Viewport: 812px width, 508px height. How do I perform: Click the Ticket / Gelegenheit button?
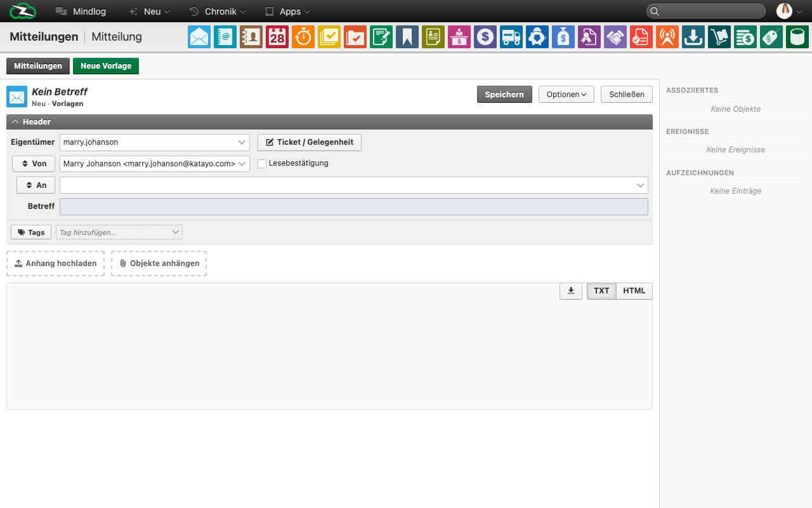tap(310, 142)
